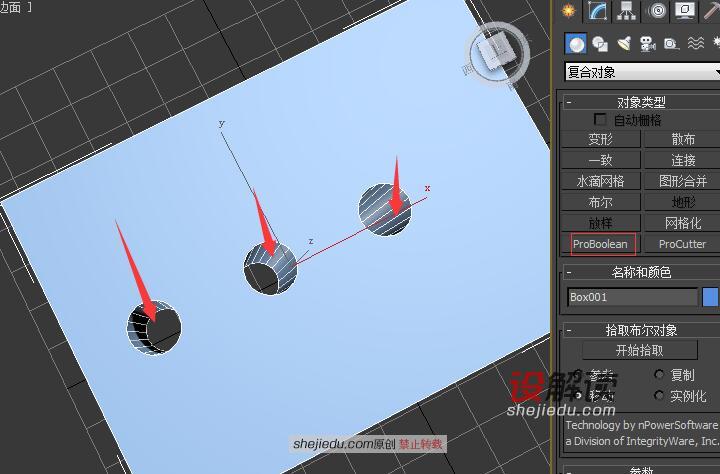The width and height of the screenshot is (720, 474).
Task: Select the Shapes category icon
Action: click(x=600, y=44)
